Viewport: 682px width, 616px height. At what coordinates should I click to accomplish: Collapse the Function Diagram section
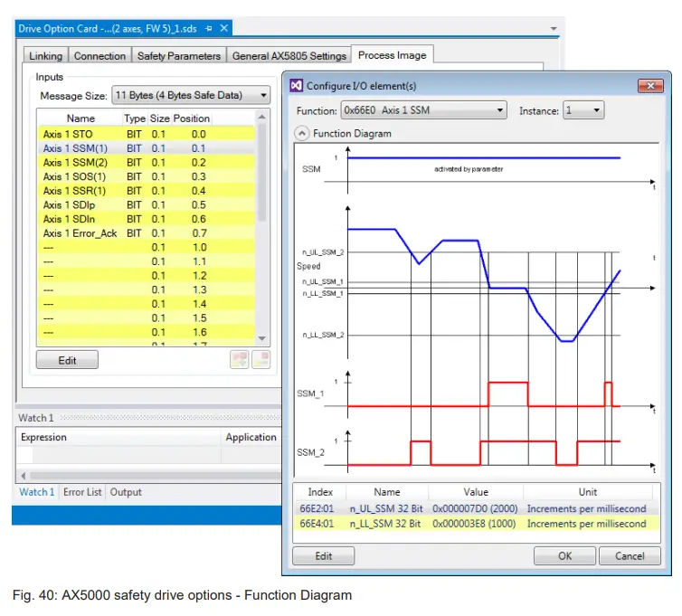coord(302,133)
